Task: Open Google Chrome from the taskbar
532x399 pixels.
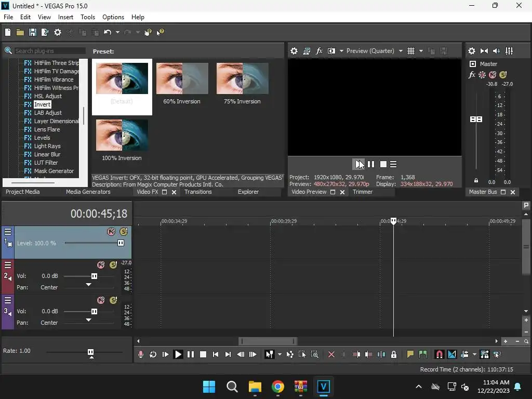Action: [277, 387]
